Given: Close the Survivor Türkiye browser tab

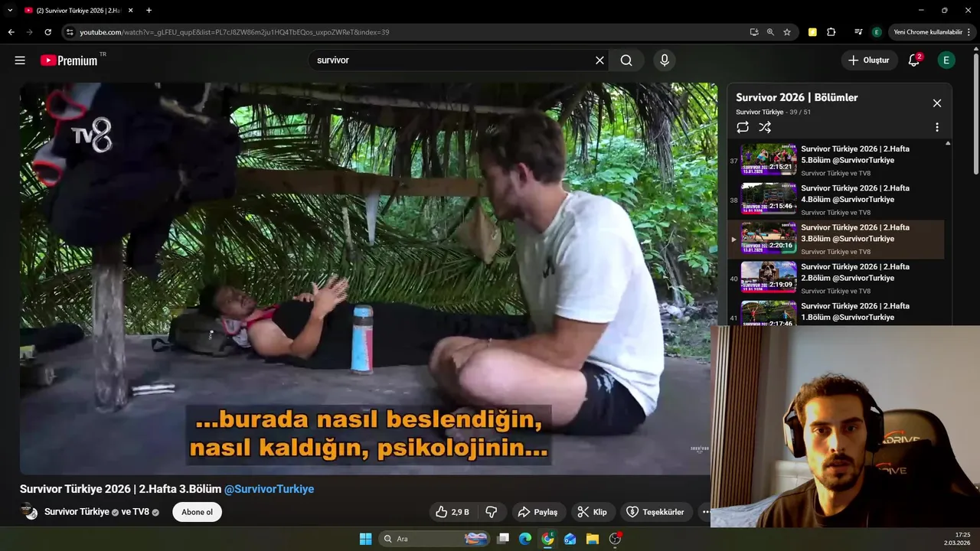Looking at the screenshot, I should [x=131, y=11].
